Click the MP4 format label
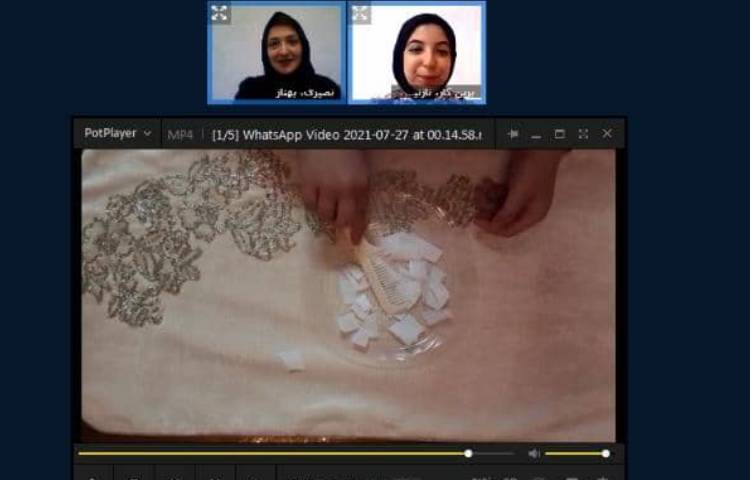This screenshot has width=750, height=480. click(x=180, y=134)
